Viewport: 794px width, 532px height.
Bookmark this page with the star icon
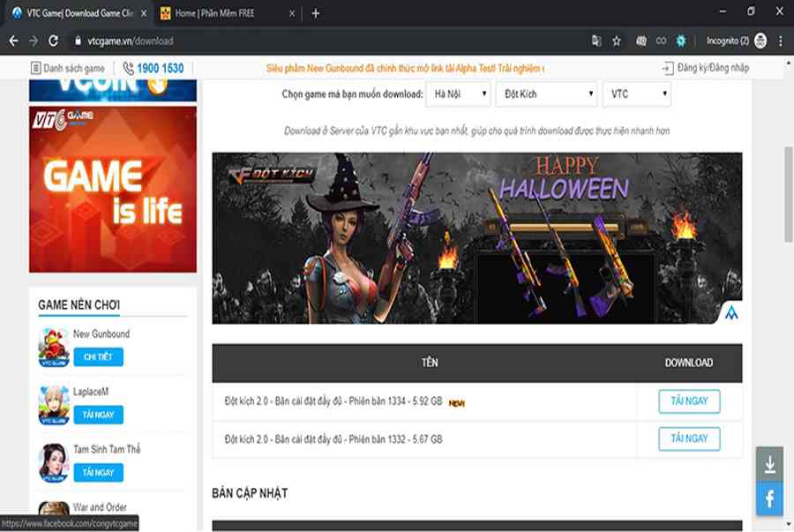coord(617,41)
